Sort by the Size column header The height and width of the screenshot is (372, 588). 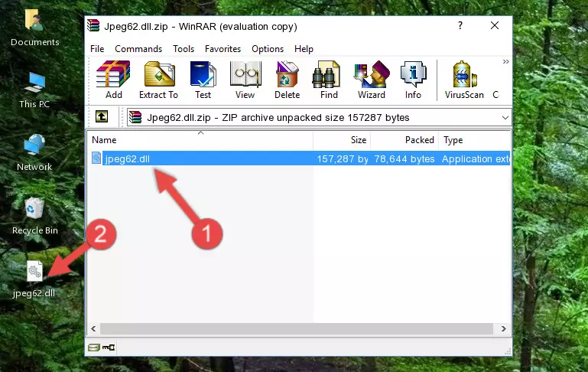point(342,140)
